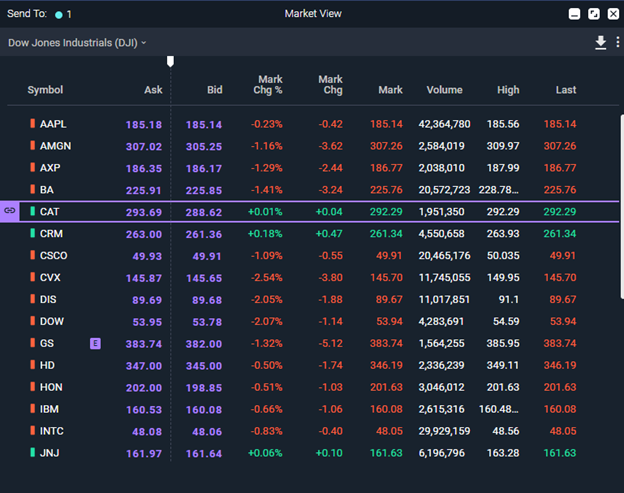Viewport: 624px width, 493px height.
Task: Open the Dow Jones Industrials (DJI) dropdown
Action: point(77,43)
